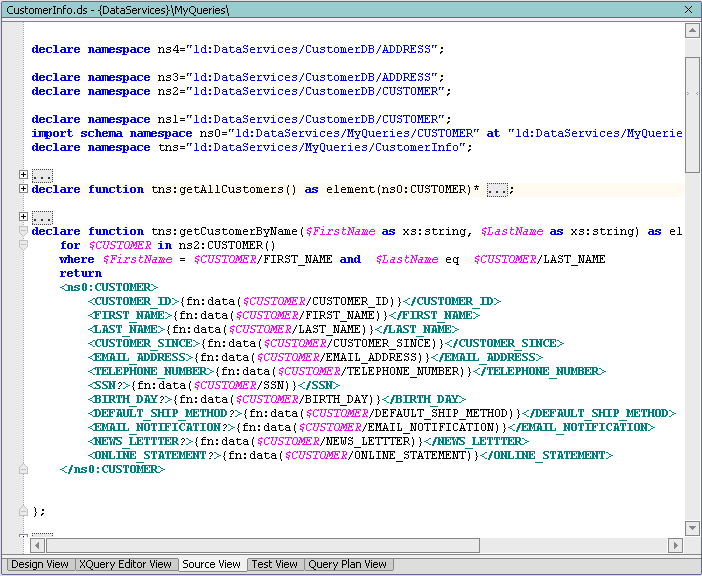This screenshot has height=576, width=702.
Task: Click the tns namespace declaration line
Action: [x=252, y=147]
